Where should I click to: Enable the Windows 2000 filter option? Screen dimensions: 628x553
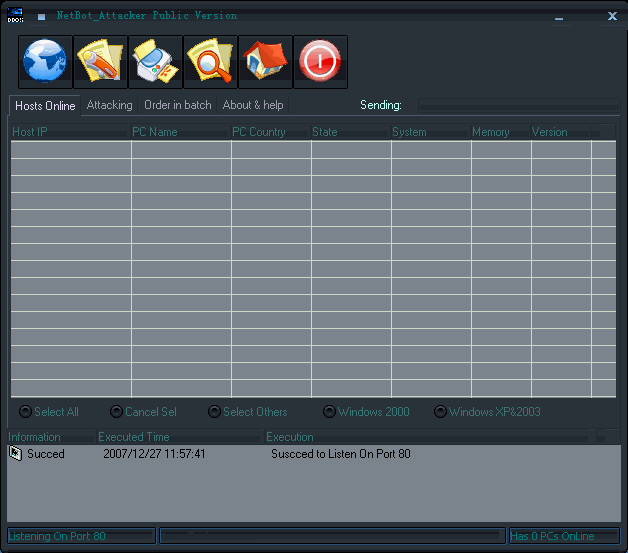pos(329,412)
